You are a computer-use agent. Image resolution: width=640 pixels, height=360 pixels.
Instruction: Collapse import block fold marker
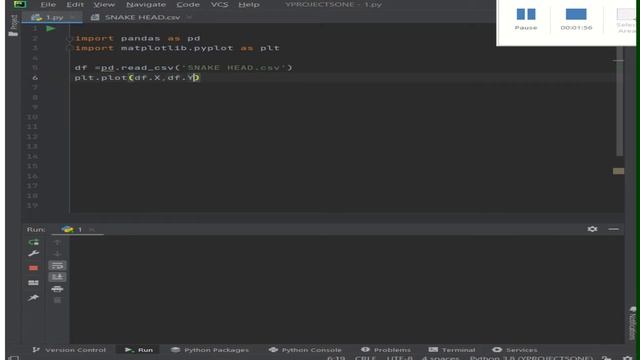(x=69, y=39)
